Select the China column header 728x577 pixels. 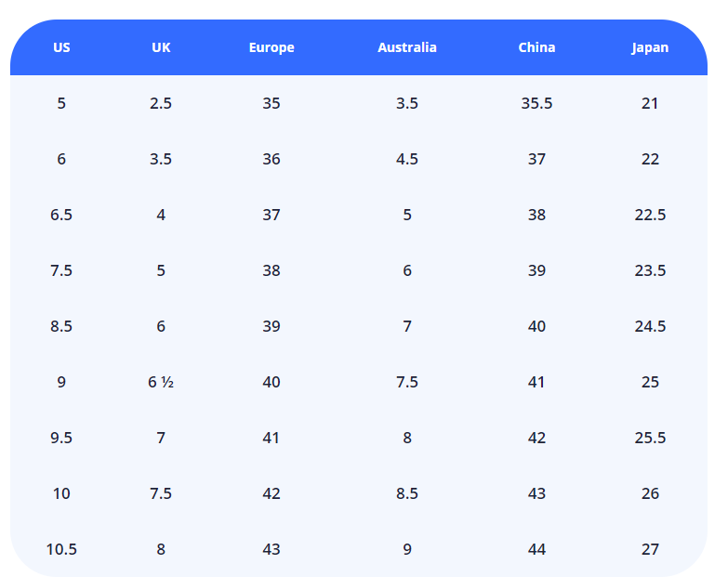pos(536,47)
